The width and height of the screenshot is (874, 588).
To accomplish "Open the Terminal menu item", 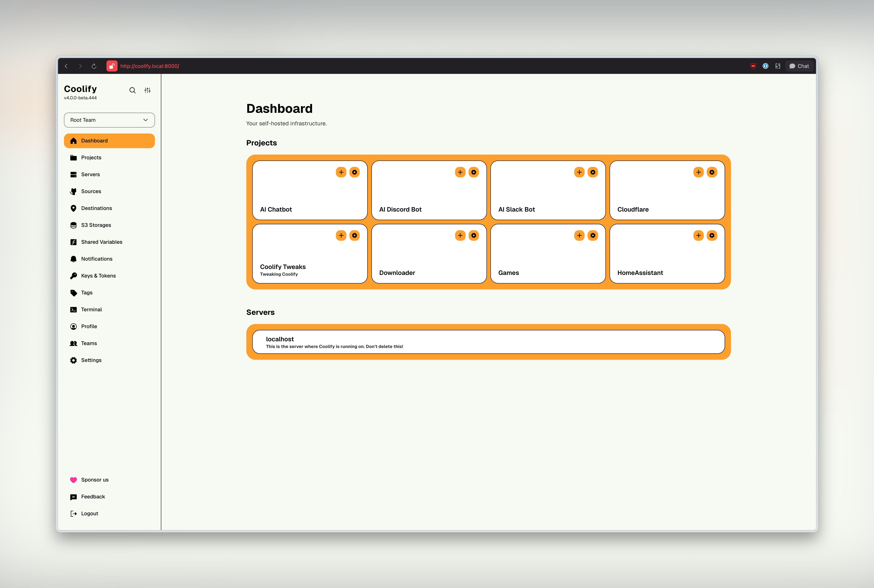I will [92, 309].
